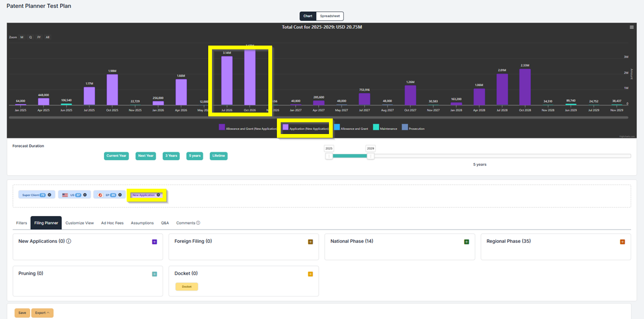644x319 pixels.
Task: Click the 3 Years forecast button
Action: pyautogui.click(x=171, y=156)
